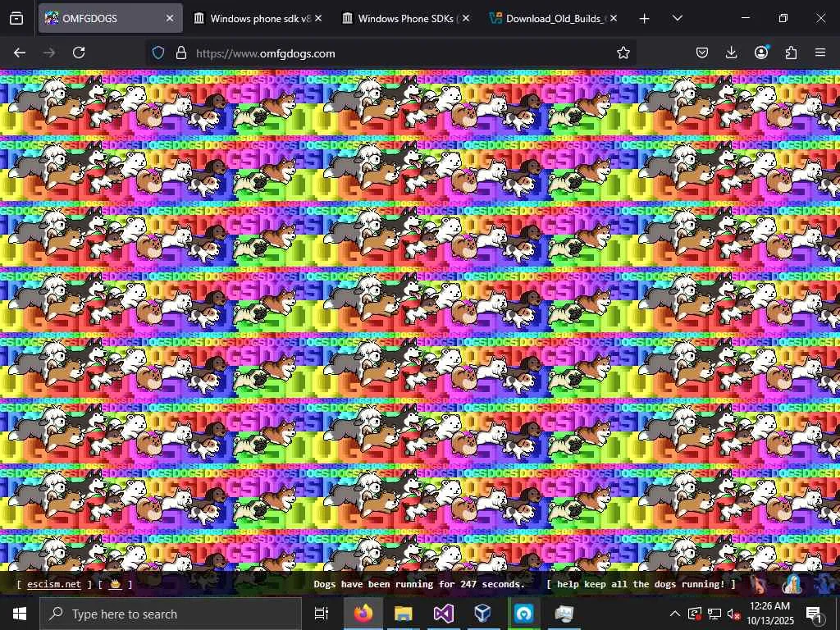Bookmark this page with the star
The image size is (840, 630).
click(x=623, y=53)
